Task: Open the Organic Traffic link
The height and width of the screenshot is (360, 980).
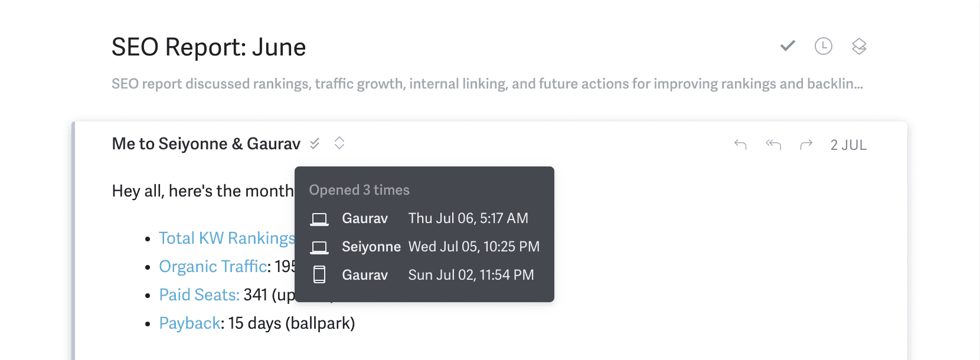Action: (213, 266)
